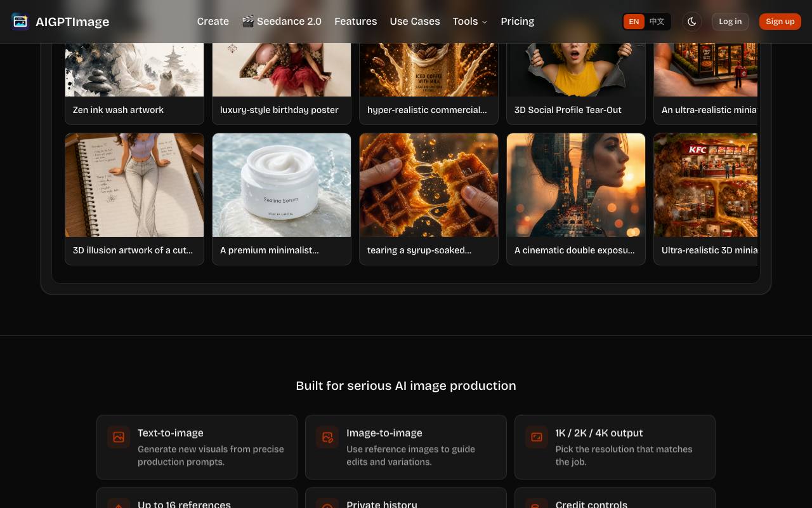This screenshot has height=508, width=812.
Task: Click the 'A cinematic double exposu...' caption
Action: coord(574,250)
